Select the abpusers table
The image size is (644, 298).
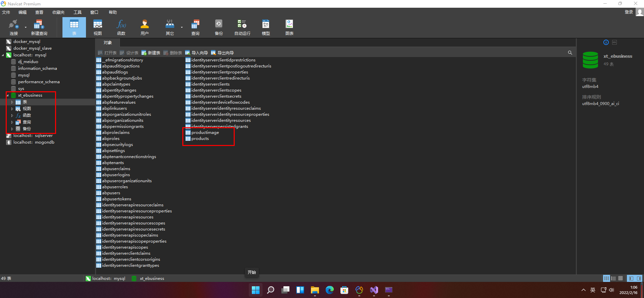111,193
